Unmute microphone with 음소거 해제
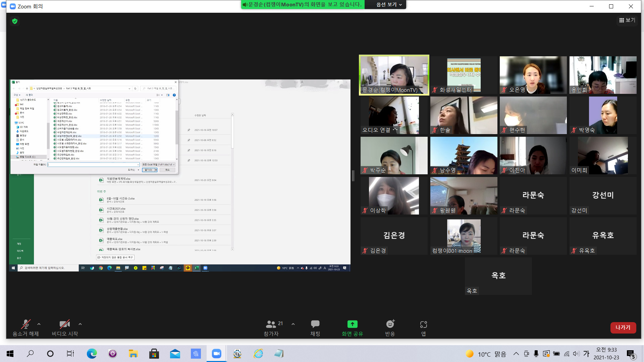 25,324
